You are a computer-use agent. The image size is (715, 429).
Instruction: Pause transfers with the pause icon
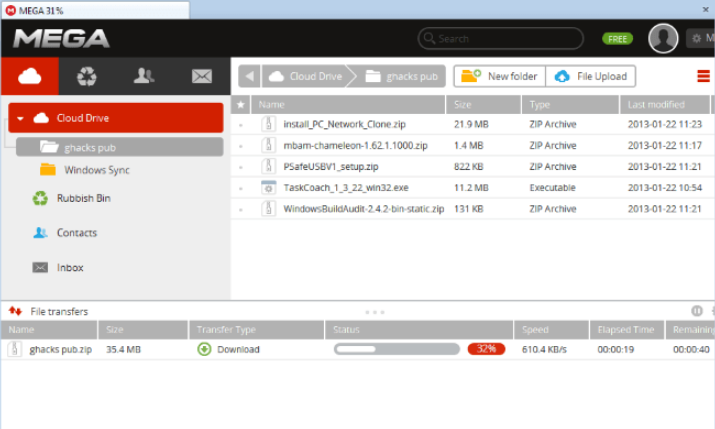pyautogui.click(x=696, y=311)
